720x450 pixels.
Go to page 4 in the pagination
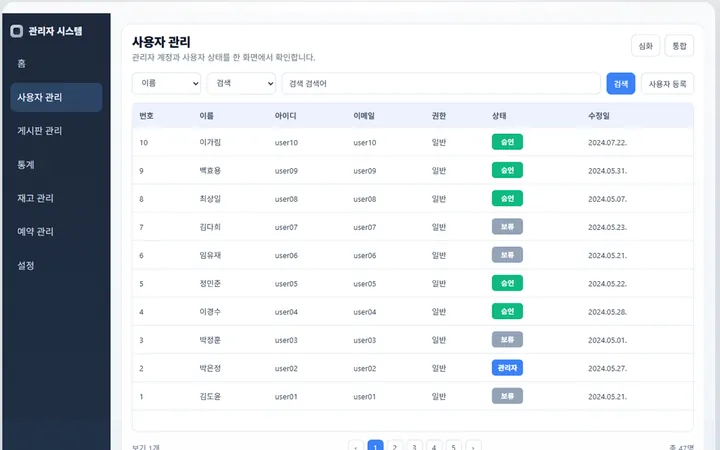[x=434, y=446]
